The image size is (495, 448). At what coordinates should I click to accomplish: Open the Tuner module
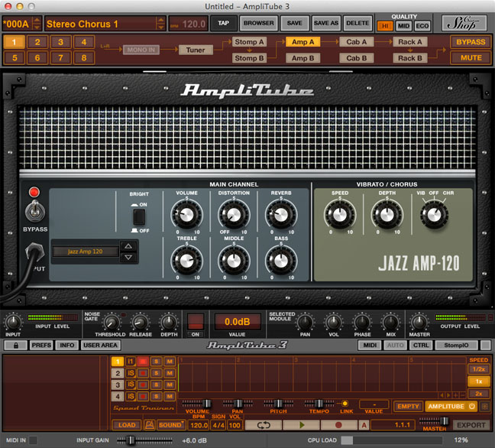pyautogui.click(x=196, y=50)
